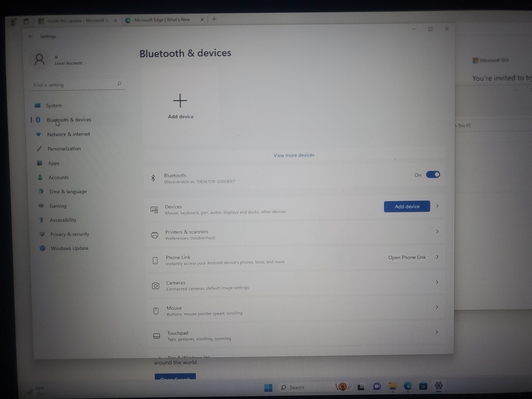This screenshot has width=532, height=399.
Task: Open Time & language settings
Action: [68, 191]
